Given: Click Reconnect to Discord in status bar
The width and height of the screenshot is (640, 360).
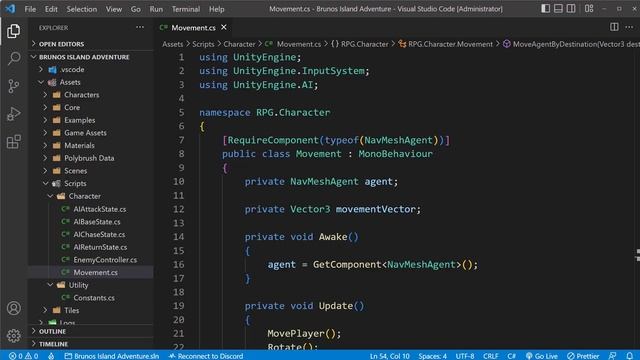Looking at the screenshot, I should pos(206,356).
